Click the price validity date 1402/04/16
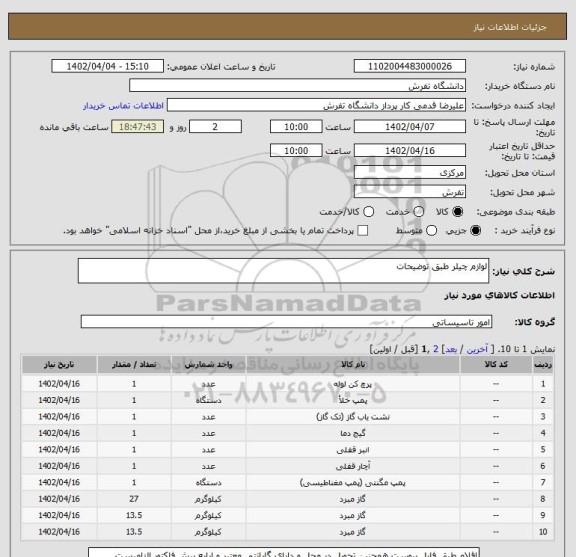 click(410, 151)
